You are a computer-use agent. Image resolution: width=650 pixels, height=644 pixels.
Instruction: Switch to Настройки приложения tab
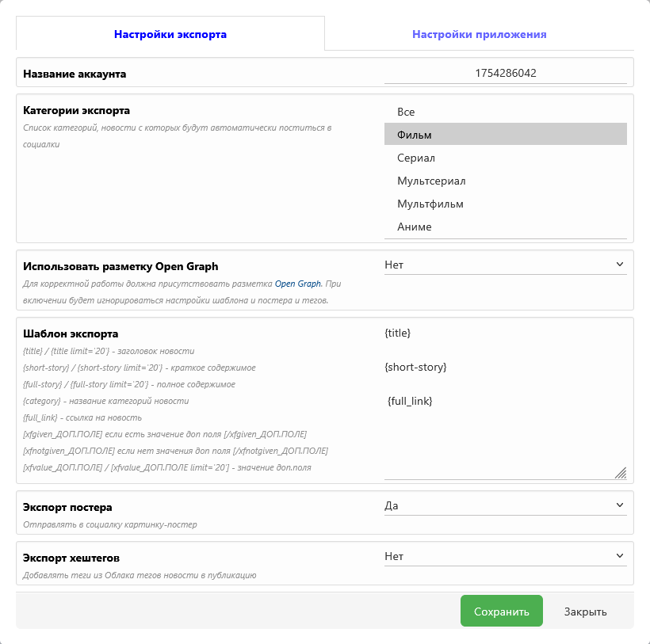coord(480,34)
